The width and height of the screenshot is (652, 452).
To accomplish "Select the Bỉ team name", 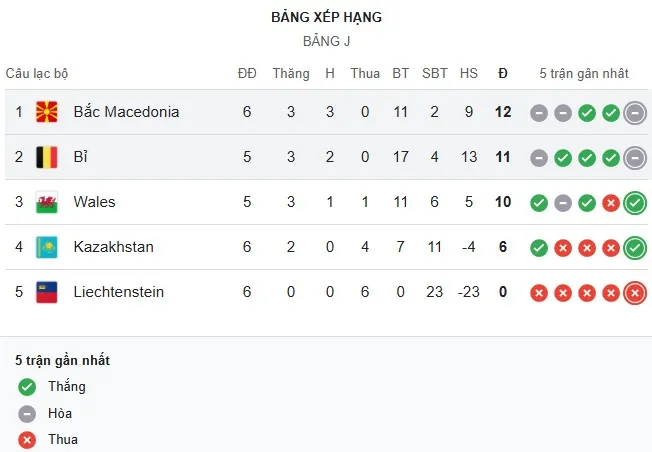I will coord(80,157).
